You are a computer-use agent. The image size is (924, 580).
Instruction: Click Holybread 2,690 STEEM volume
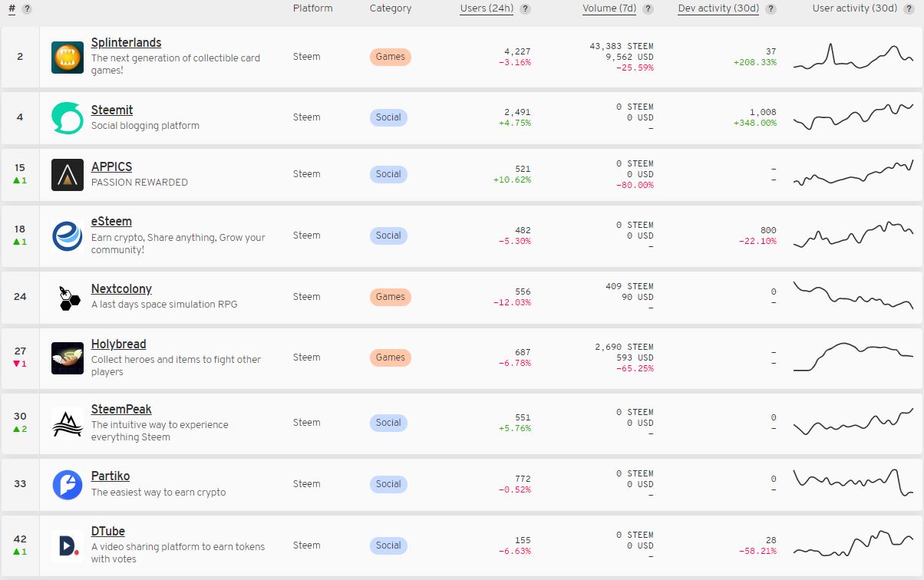[x=624, y=347]
